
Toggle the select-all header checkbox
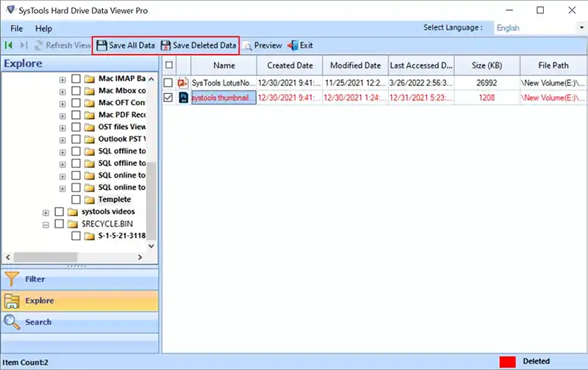point(169,65)
